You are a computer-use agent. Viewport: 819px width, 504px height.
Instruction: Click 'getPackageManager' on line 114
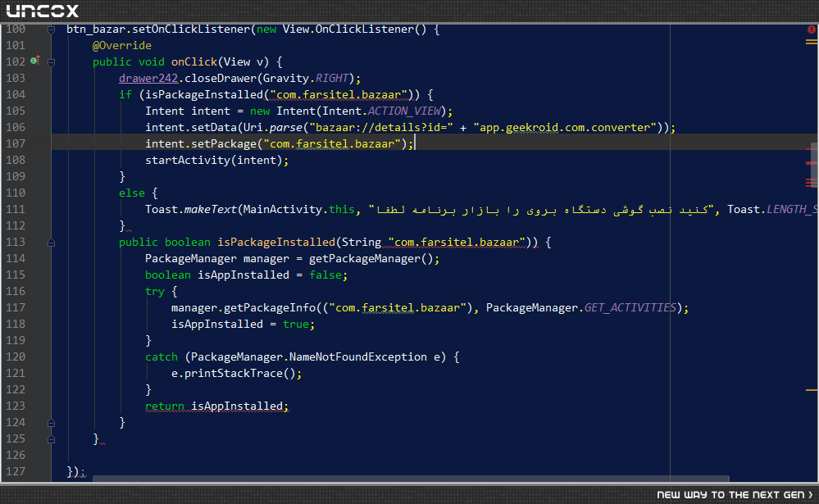pyautogui.click(x=365, y=258)
